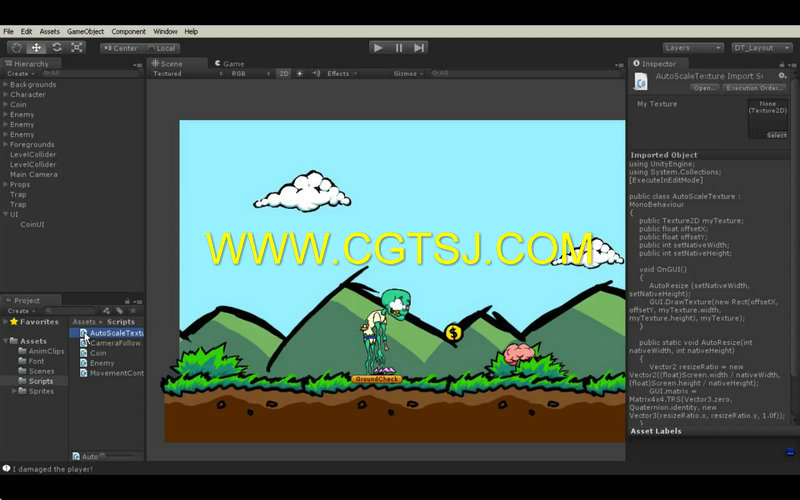The height and width of the screenshot is (500, 800).
Task: Click the Open... button in Inspector
Action: click(705, 88)
